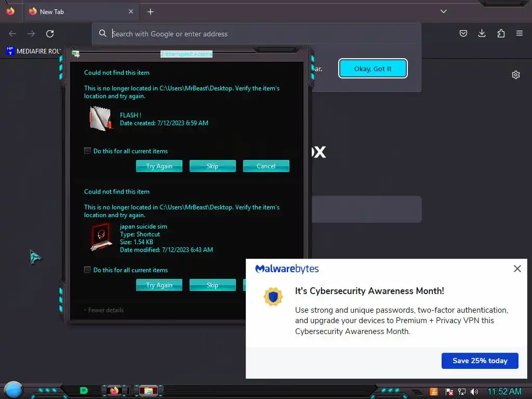This screenshot has width=532, height=399.
Task: Click the japan shortcut laptop icon
Action: click(101, 237)
